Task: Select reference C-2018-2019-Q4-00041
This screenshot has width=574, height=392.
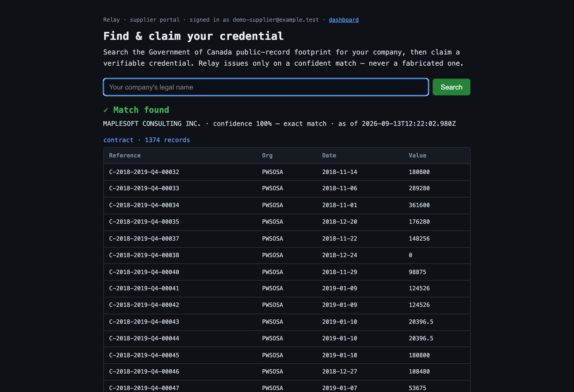Action: 144,288
